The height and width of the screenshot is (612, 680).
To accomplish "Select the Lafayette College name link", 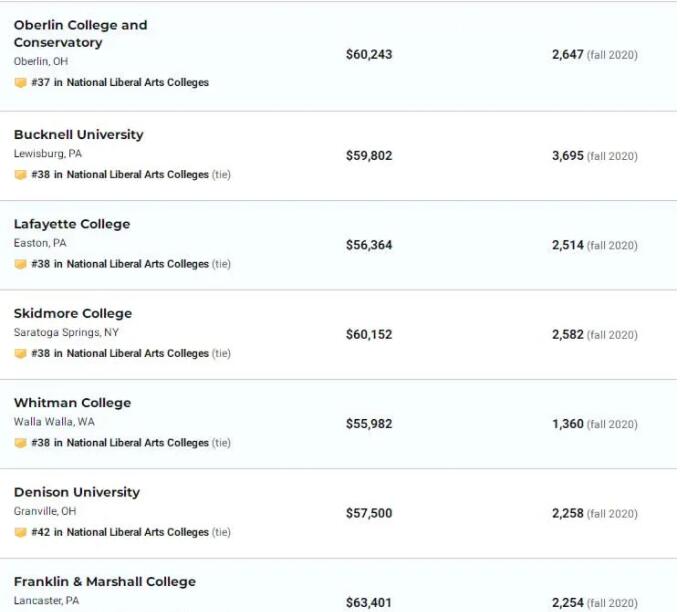I will click(72, 224).
